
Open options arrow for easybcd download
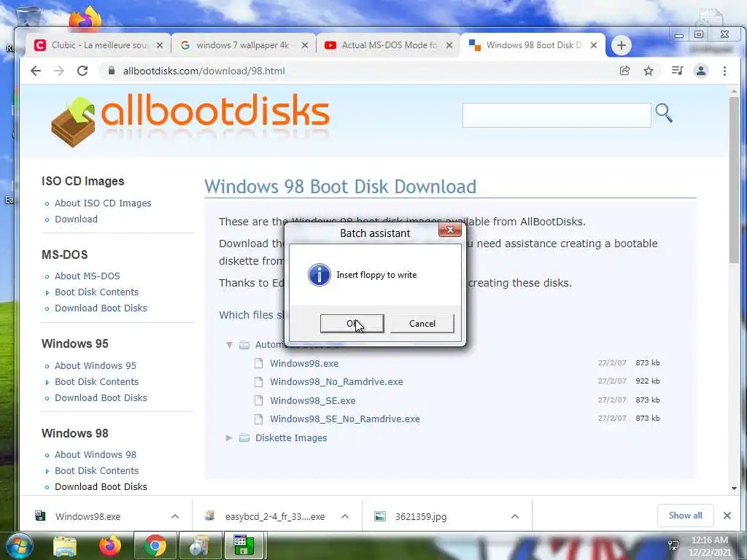345,516
